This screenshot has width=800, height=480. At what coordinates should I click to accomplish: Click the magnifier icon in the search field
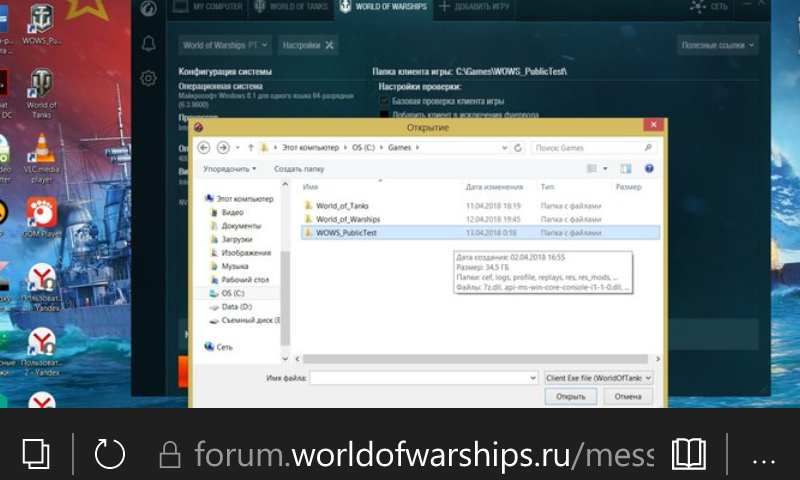point(648,147)
